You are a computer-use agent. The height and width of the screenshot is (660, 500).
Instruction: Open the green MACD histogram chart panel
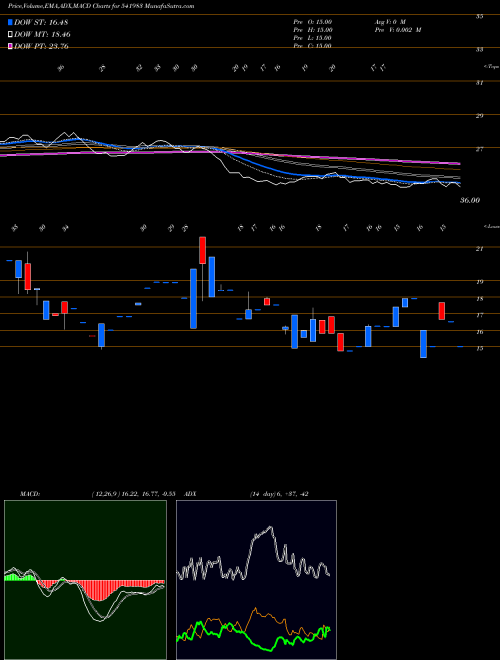(x=85, y=580)
